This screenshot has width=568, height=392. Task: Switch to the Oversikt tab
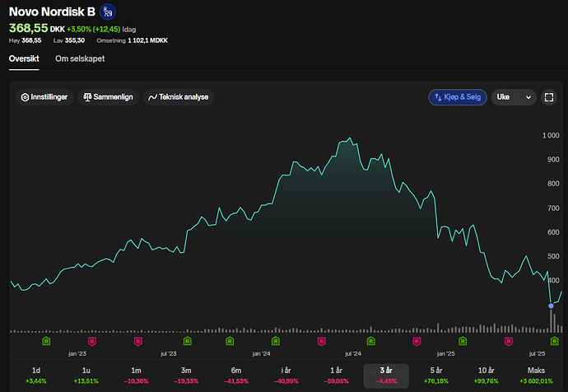click(x=24, y=58)
